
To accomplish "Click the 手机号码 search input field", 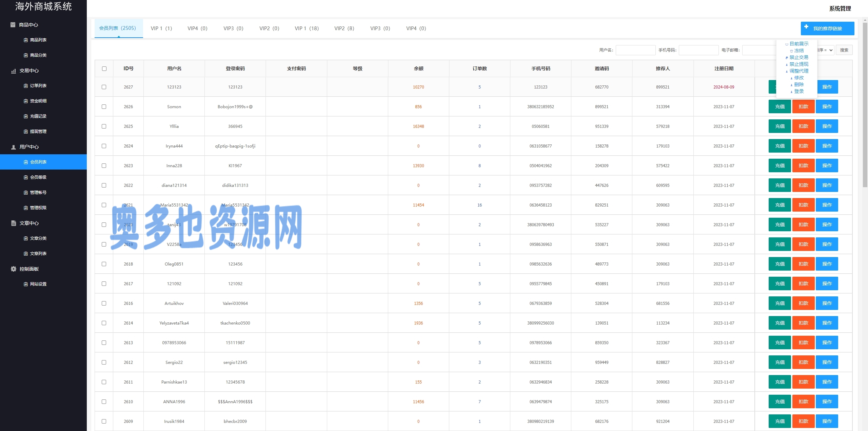I will coord(698,50).
